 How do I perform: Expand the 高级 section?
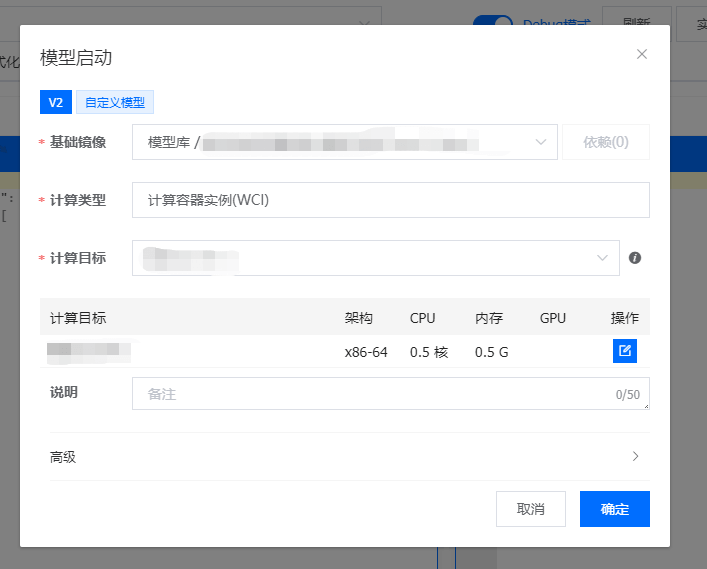coord(349,457)
